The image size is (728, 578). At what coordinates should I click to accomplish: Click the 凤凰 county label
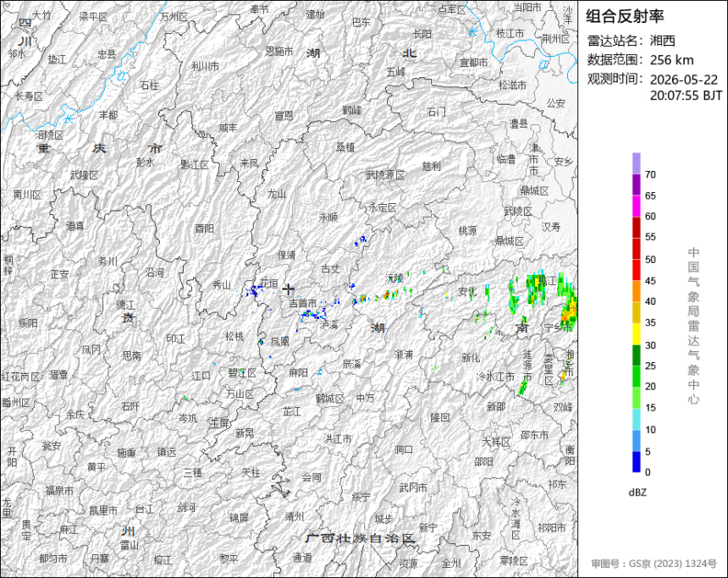[280, 342]
